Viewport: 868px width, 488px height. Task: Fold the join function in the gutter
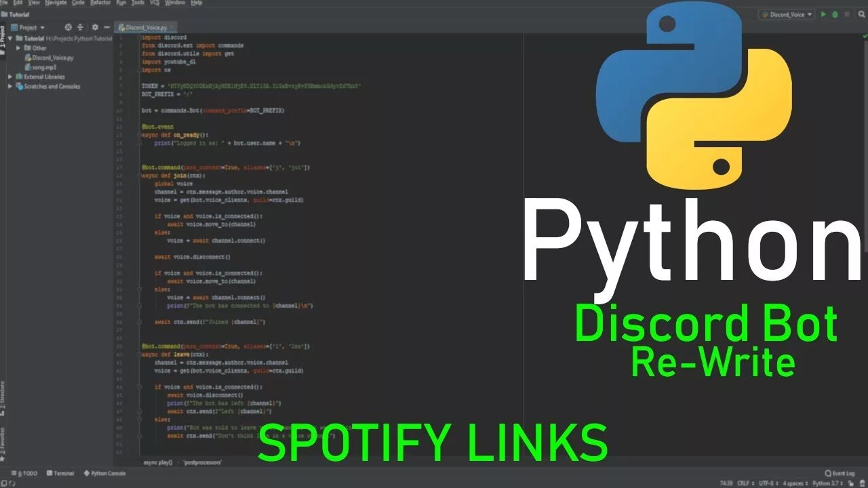139,176
